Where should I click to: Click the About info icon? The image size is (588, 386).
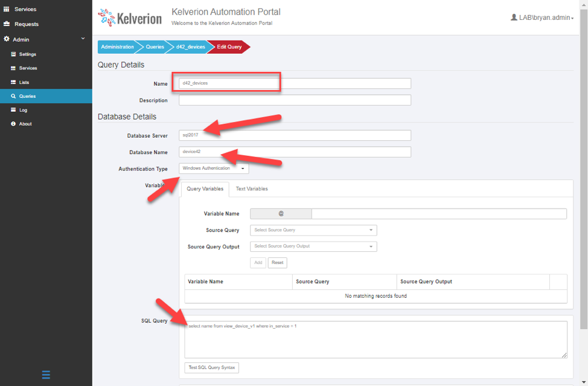[13, 124]
